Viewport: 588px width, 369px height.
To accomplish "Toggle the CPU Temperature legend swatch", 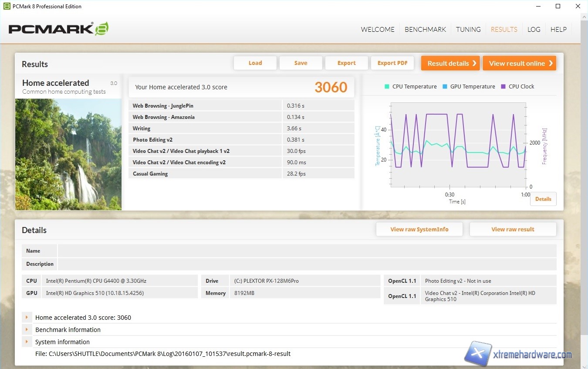I will coord(387,87).
